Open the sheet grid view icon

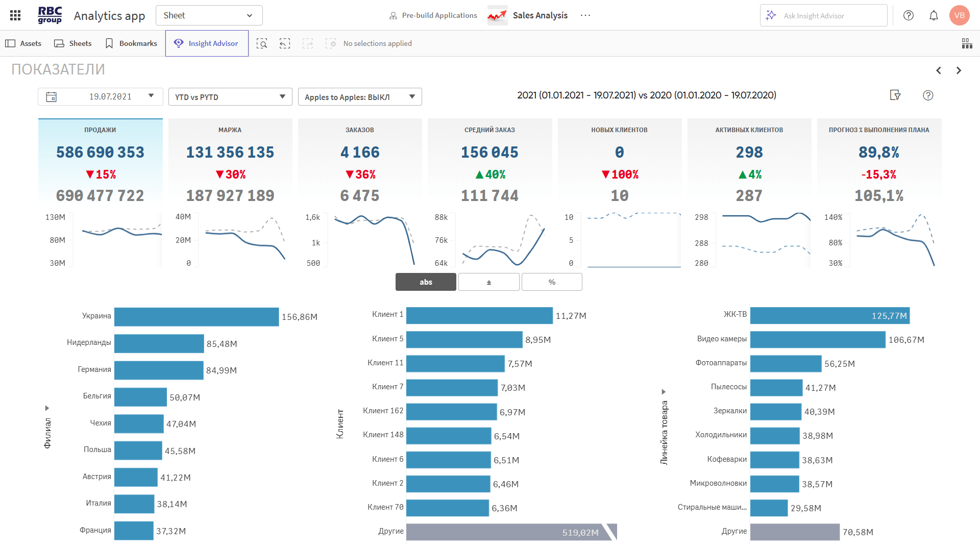click(967, 43)
